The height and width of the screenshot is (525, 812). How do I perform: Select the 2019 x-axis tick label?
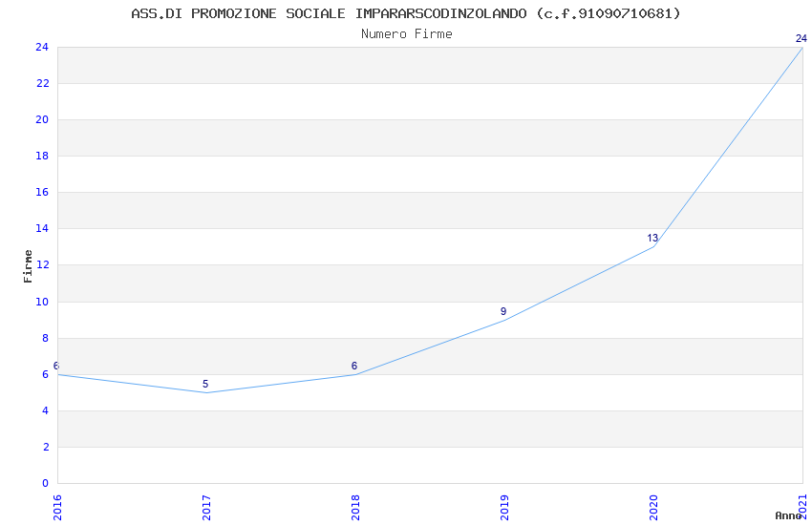coord(504,508)
